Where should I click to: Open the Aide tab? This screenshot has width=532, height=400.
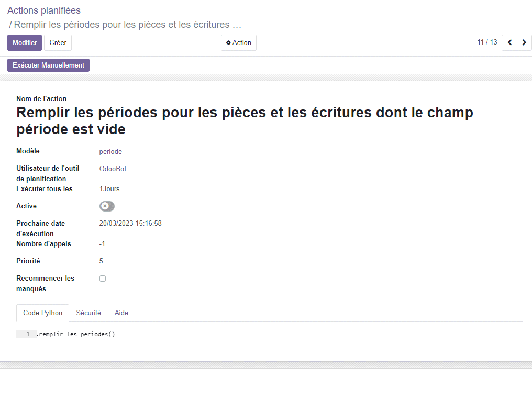click(121, 313)
